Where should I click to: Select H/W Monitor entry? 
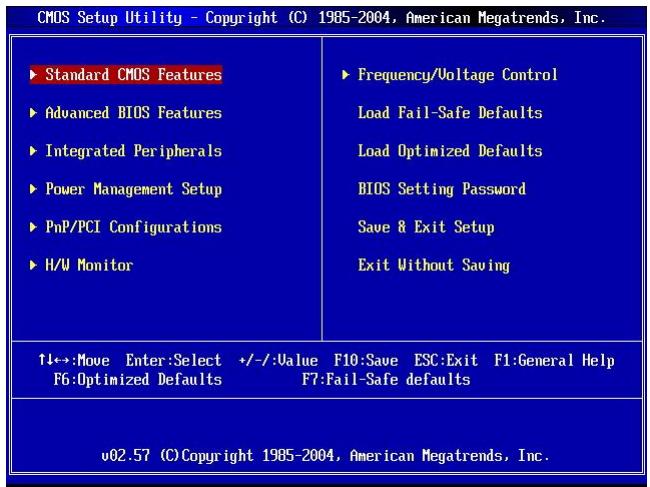(x=89, y=265)
